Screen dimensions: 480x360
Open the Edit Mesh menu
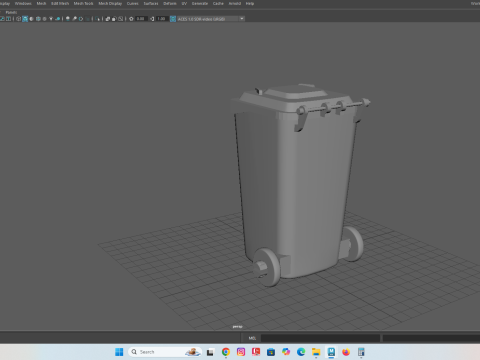pos(60,3)
